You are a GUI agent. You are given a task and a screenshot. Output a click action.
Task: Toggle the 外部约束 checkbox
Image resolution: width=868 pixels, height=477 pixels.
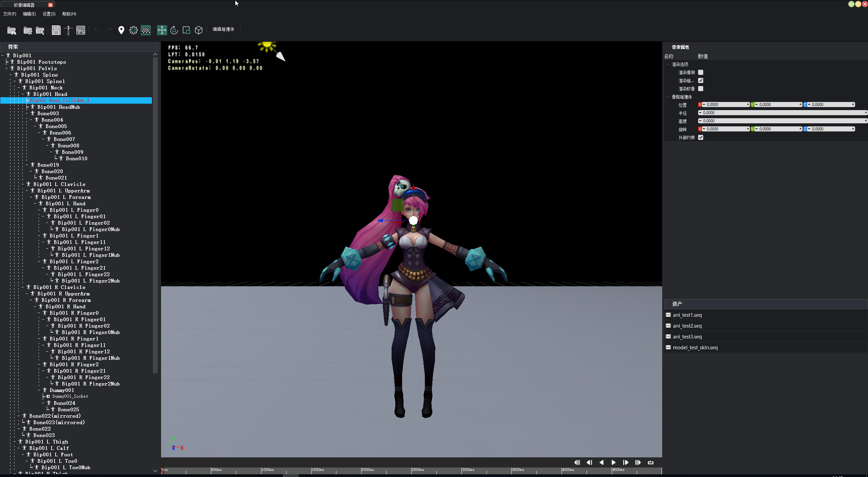[701, 138]
